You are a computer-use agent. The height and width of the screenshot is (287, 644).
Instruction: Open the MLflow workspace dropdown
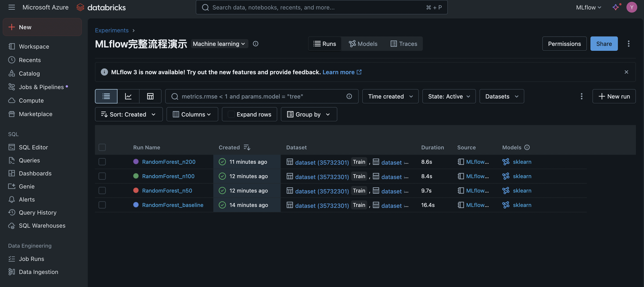pyautogui.click(x=588, y=7)
